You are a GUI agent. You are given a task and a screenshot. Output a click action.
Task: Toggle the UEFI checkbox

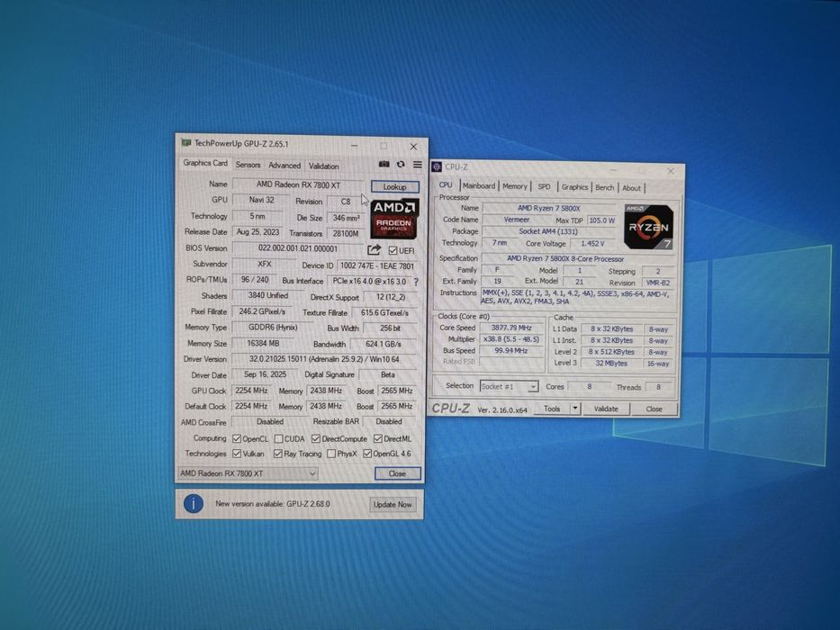pyautogui.click(x=393, y=251)
